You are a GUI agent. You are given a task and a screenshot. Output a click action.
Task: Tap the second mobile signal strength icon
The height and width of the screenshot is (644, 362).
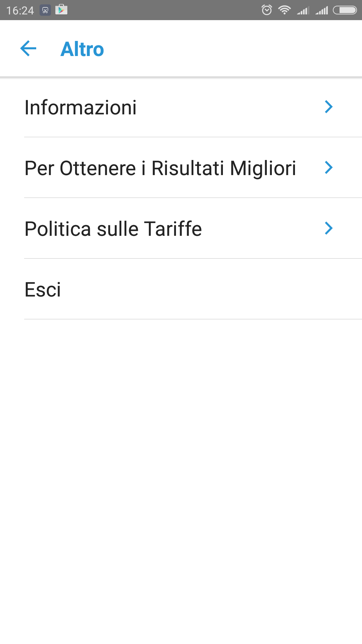point(321,11)
